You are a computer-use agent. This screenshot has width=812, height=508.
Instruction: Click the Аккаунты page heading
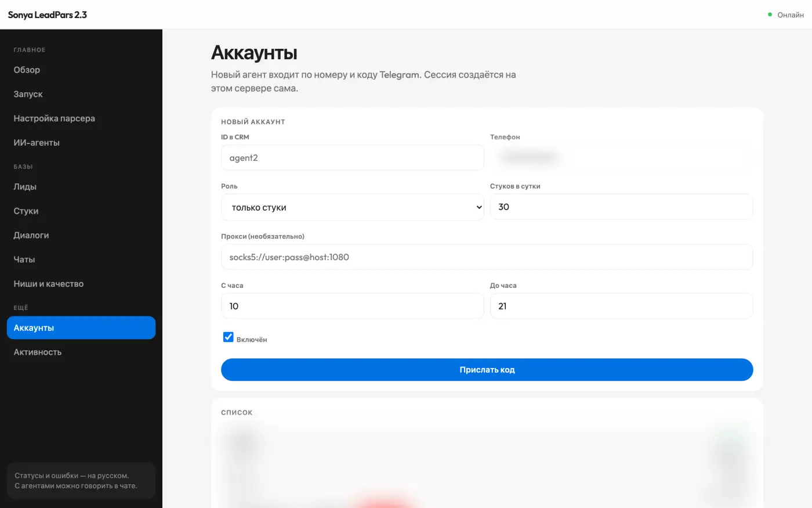(x=254, y=53)
